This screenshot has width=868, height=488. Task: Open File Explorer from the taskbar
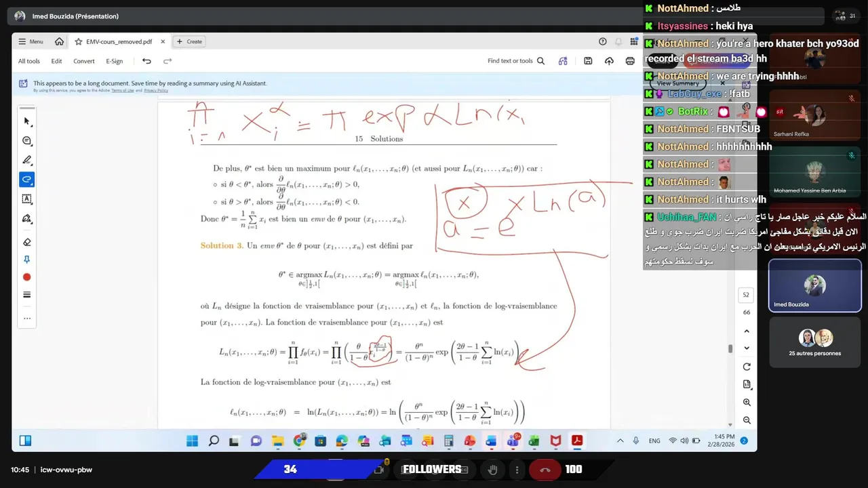click(x=277, y=441)
